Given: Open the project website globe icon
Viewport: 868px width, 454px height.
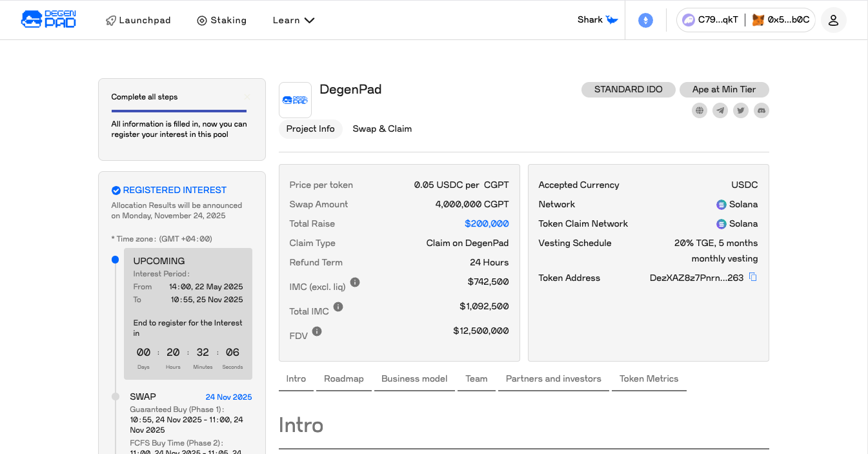Looking at the screenshot, I should tap(700, 110).
